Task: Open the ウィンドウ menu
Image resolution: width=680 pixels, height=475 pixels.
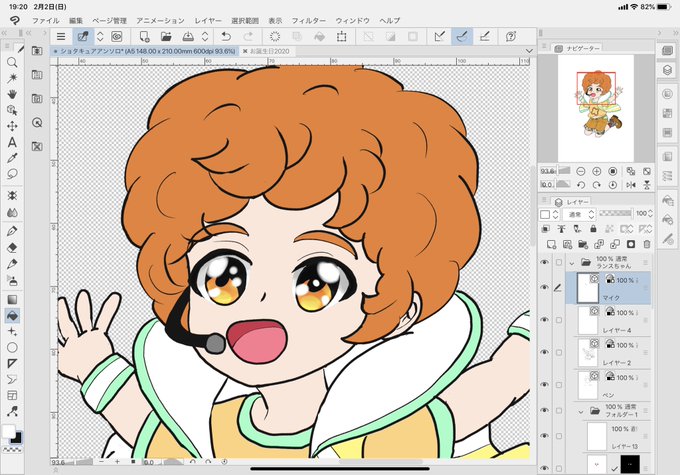Action: [352, 20]
